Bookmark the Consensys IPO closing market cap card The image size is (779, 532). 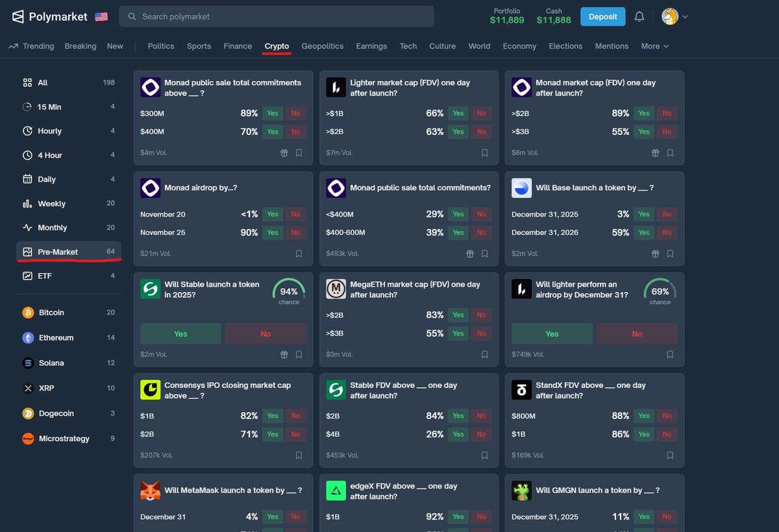point(298,455)
